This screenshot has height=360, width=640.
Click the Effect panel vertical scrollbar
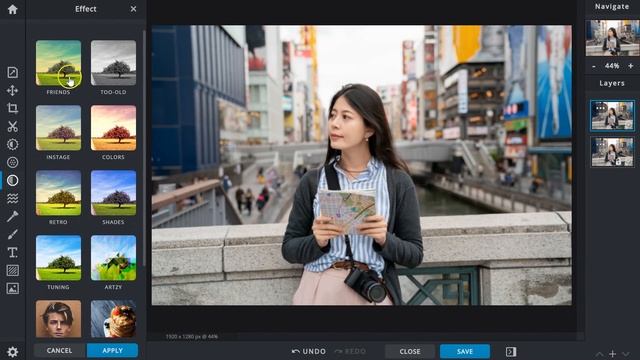tap(144, 149)
